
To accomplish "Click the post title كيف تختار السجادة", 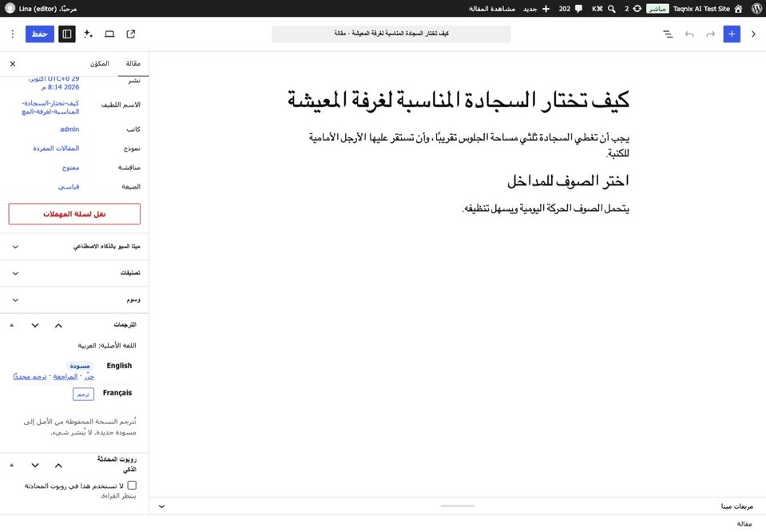I will (x=458, y=100).
